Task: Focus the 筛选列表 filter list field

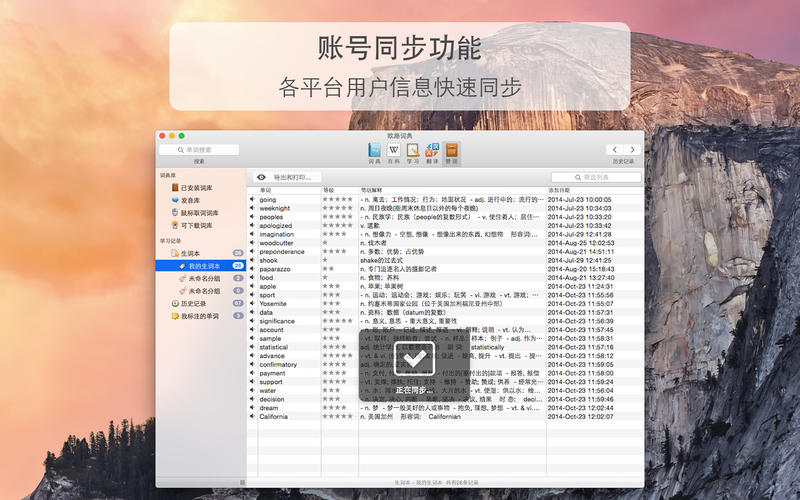Action: tap(596, 177)
